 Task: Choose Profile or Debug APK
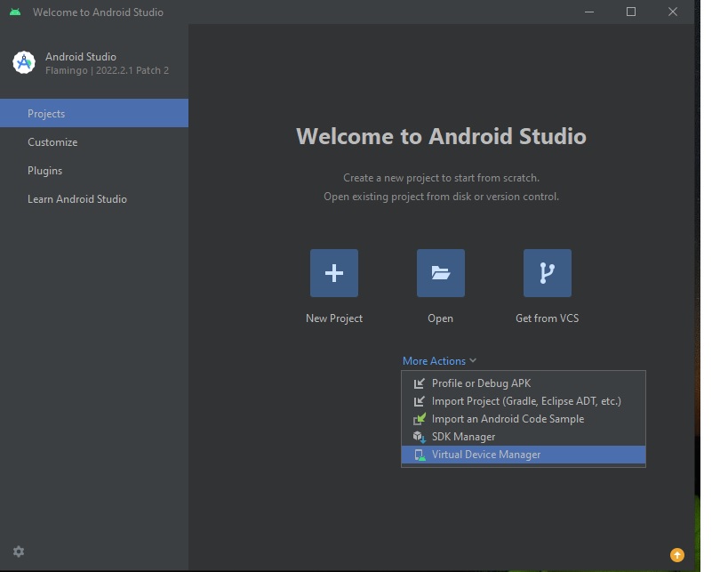(480, 383)
